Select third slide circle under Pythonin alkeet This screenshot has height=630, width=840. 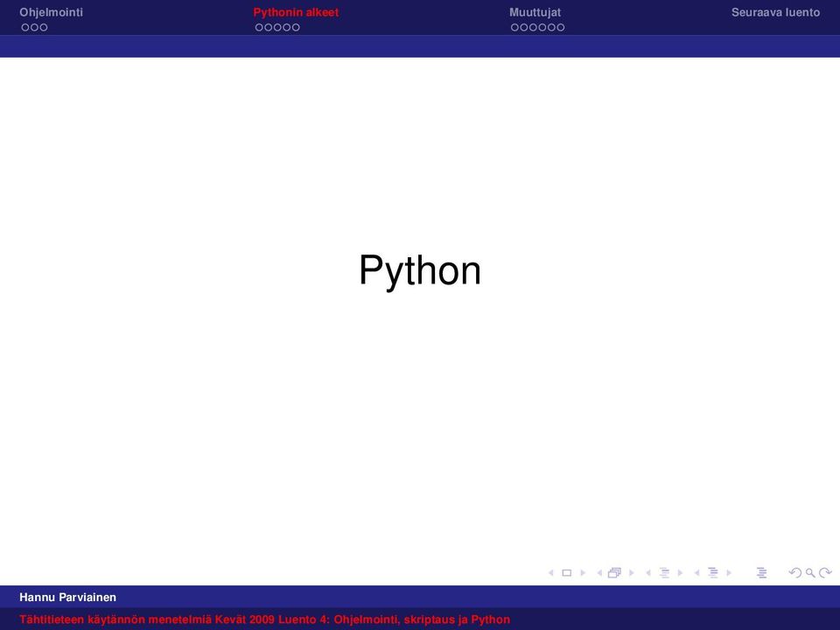[x=277, y=27]
